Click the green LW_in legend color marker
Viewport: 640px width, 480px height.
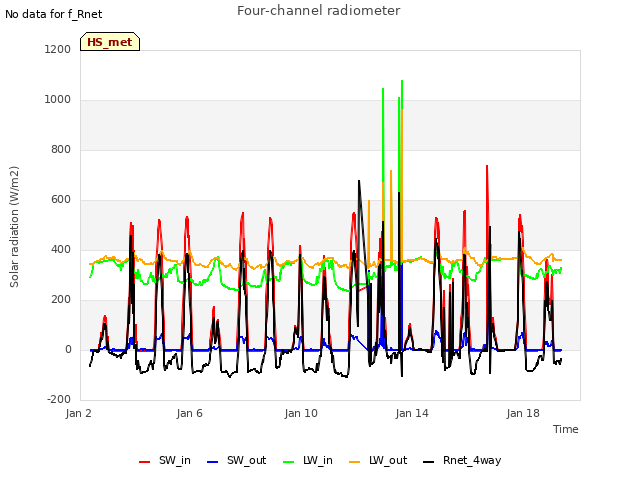click(x=289, y=462)
